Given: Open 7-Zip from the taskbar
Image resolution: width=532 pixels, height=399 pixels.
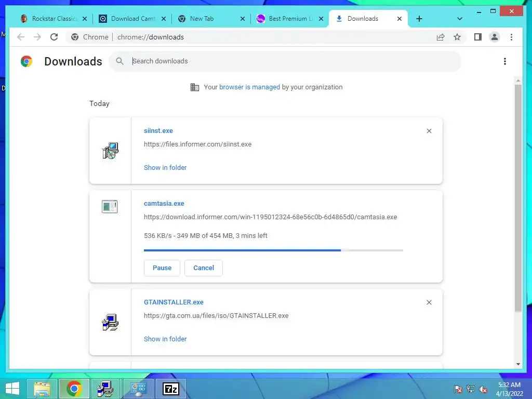Looking at the screenshot, I should (170, 389).
